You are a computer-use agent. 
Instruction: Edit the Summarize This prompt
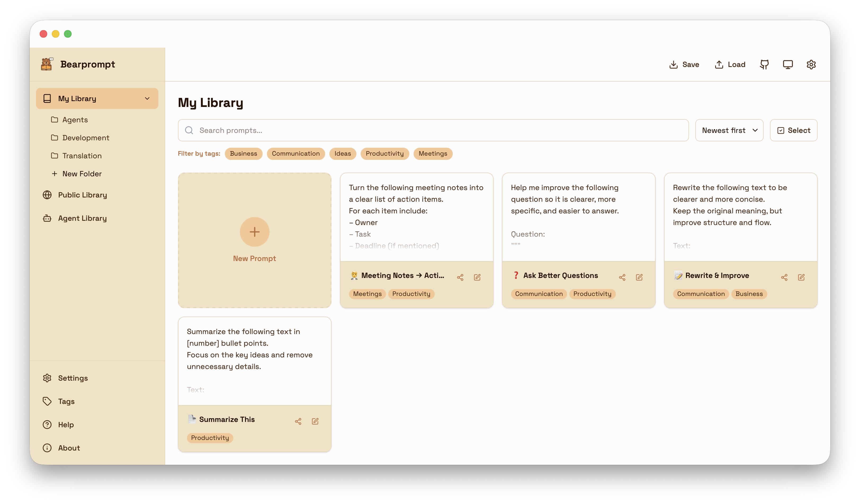(315, 421)
